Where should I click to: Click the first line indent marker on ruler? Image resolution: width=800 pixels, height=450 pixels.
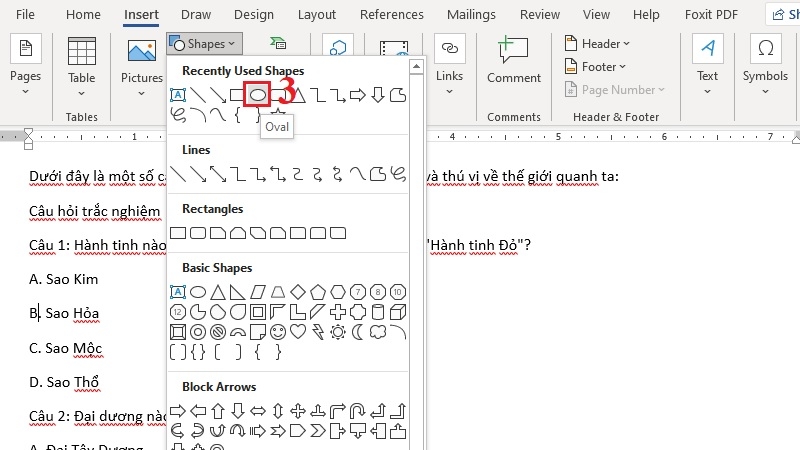pos(28,133)
